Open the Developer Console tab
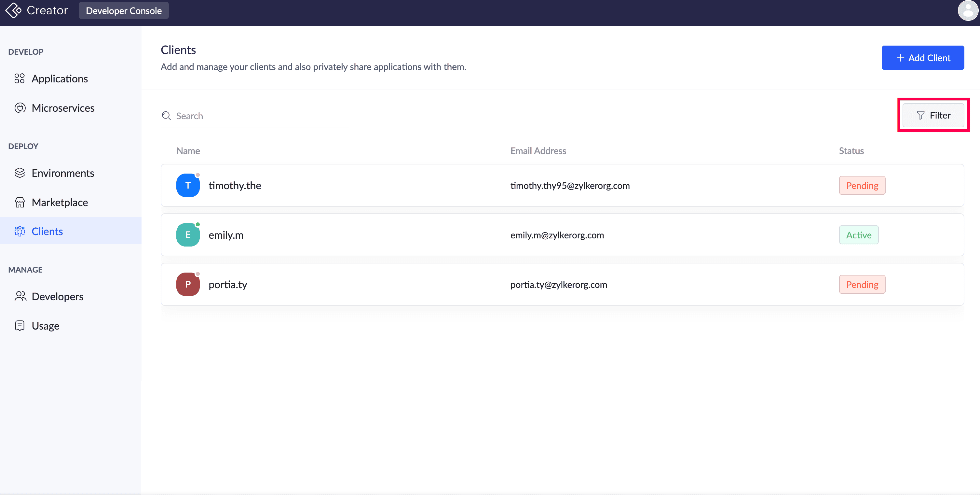The image size is (980, 495). coord(124,11)
